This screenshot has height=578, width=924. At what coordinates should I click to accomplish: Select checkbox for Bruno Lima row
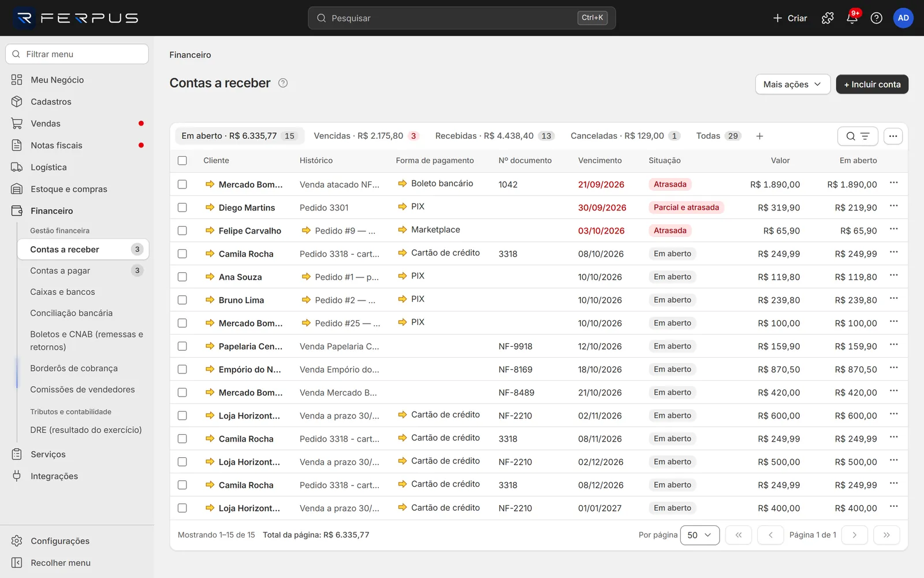click(x=182, y=300)
